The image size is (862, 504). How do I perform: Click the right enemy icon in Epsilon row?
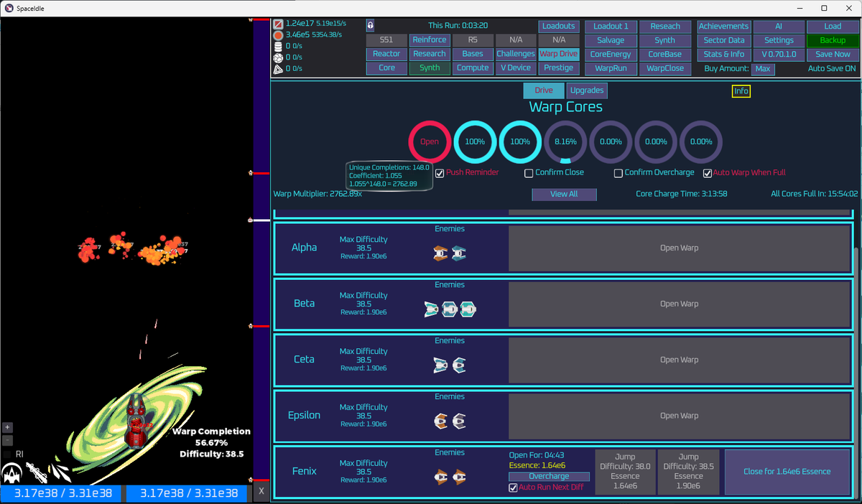[x=459, y=421]
